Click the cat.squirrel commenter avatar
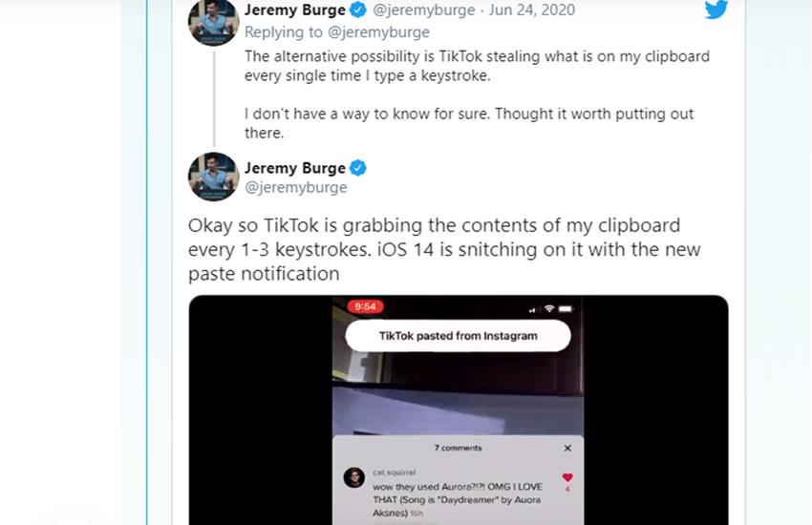 click(353, 477)
